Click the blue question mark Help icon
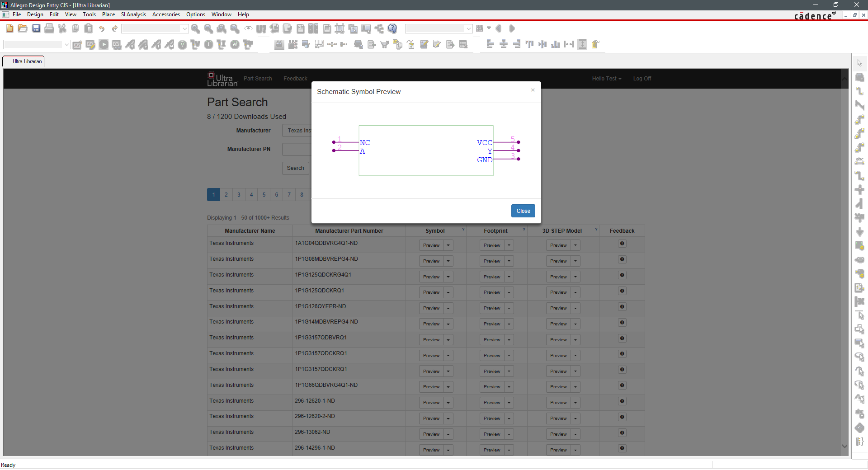868x470 pixels. click(x=392, y=28)
